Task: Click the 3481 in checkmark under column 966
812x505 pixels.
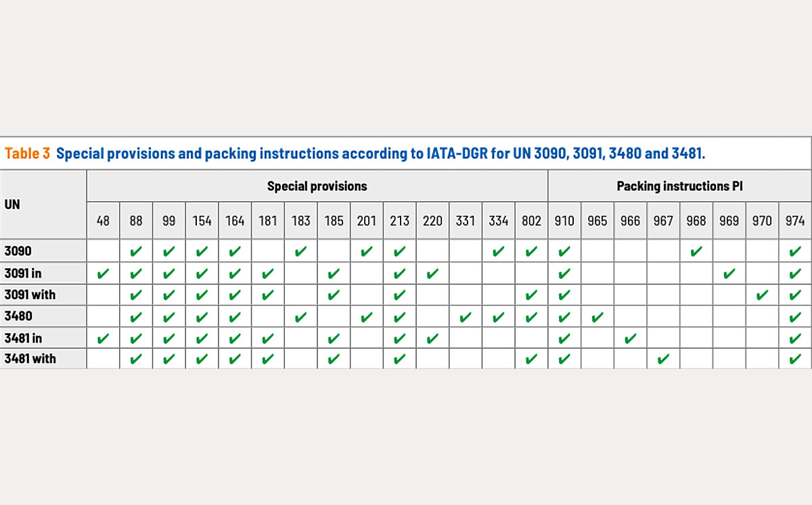Action: point(631,338)
